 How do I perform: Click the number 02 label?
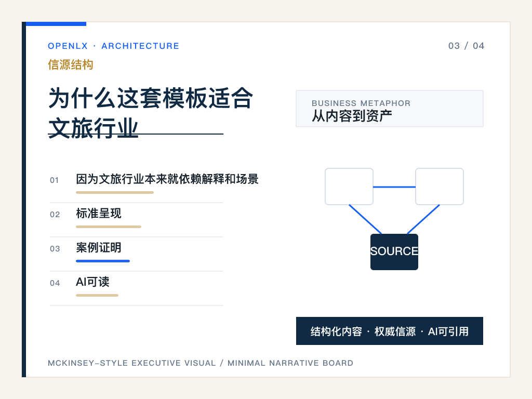pyautogui.click(x=55, y=215)
